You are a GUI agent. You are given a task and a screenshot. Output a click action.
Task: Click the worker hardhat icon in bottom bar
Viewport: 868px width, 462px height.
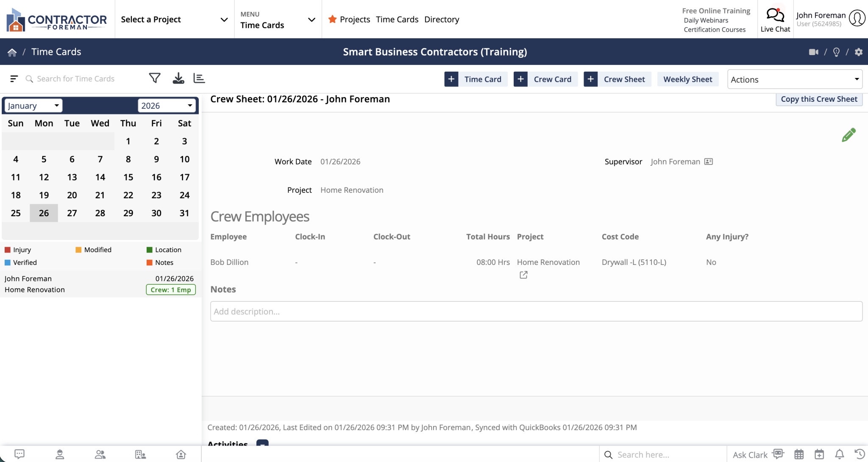coord(60,454)
